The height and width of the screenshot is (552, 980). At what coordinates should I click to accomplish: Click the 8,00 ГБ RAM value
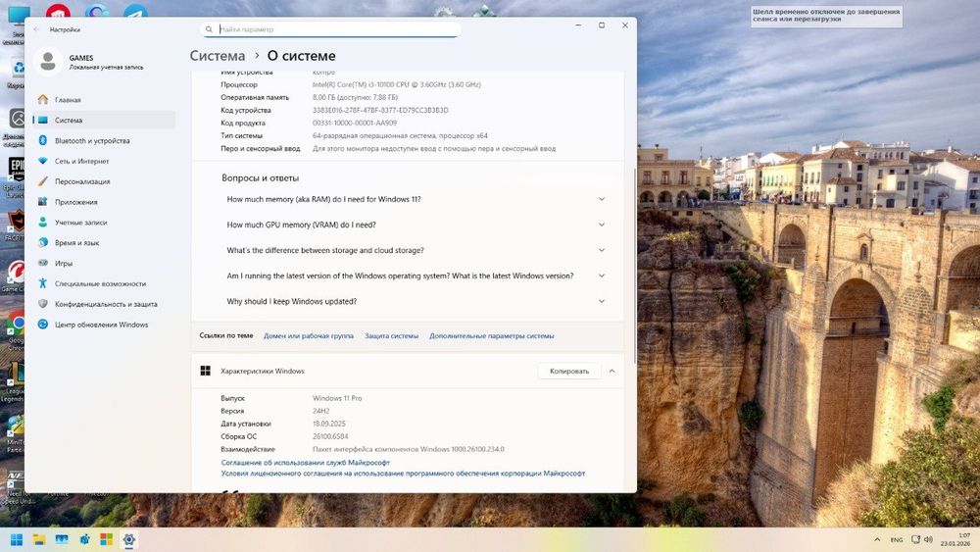coord(355,97)
